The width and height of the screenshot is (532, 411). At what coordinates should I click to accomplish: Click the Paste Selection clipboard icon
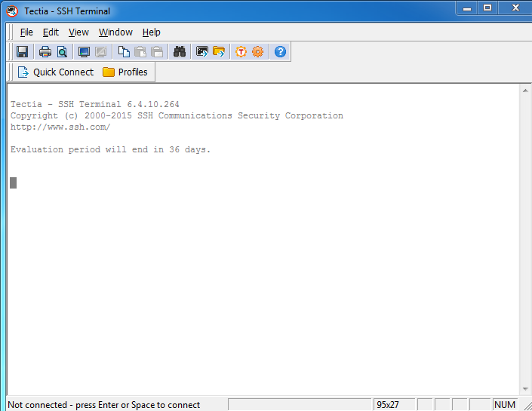157,52
